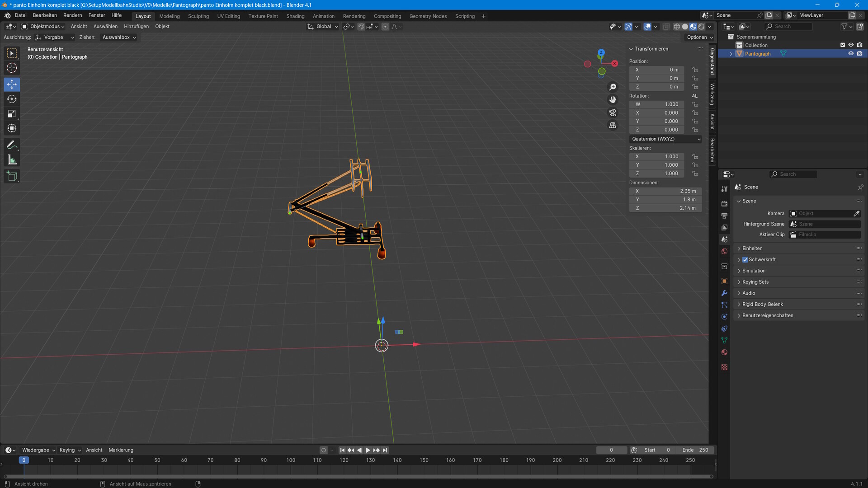Switch to the Shading workspace tab
868x488 pixels.
(295, 16)
